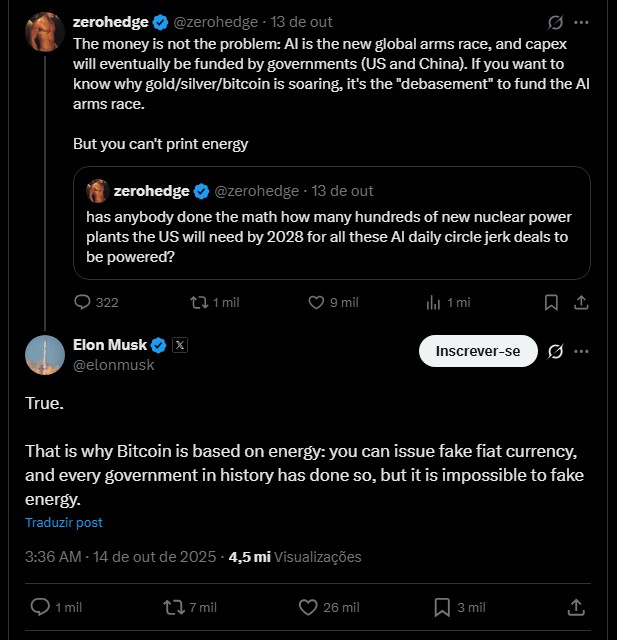Click Elon Musk's profile picture

pos(45,355)
